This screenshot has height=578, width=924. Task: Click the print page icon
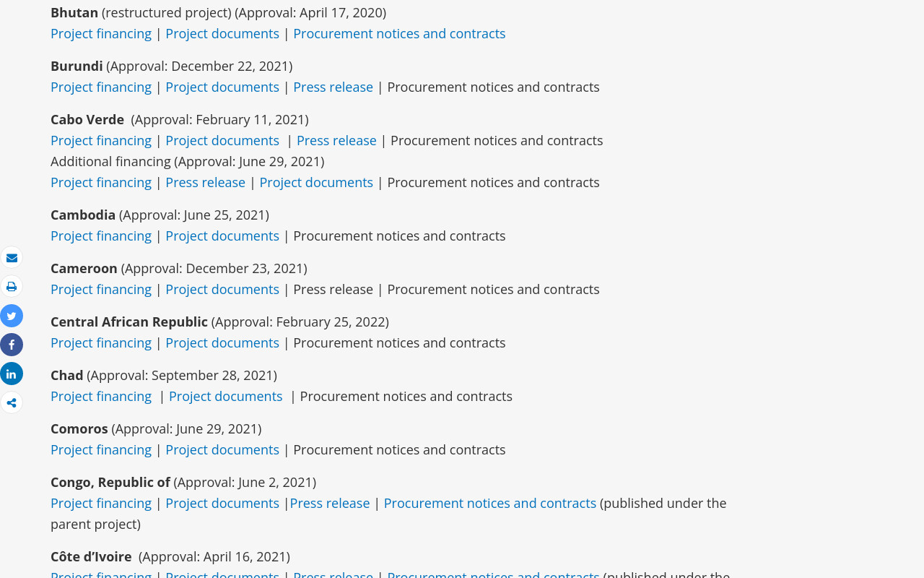pos(12,287)
